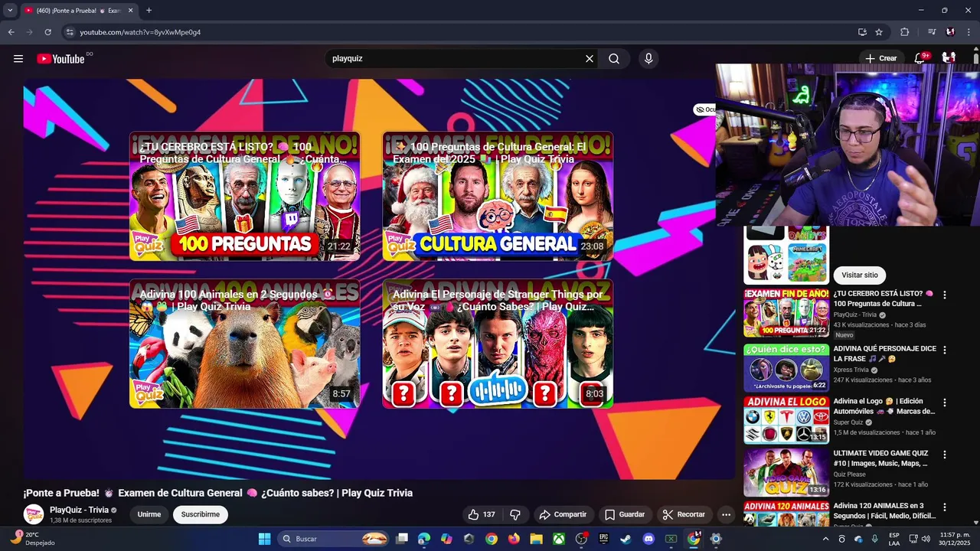Open options for Adivina el Logo sidebar video
The width and height of the screenshot is (980, 551).
click(945, 403)
